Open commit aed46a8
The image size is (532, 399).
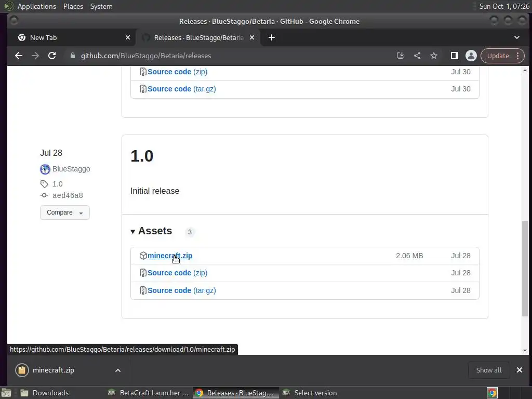tap(68, 195)
